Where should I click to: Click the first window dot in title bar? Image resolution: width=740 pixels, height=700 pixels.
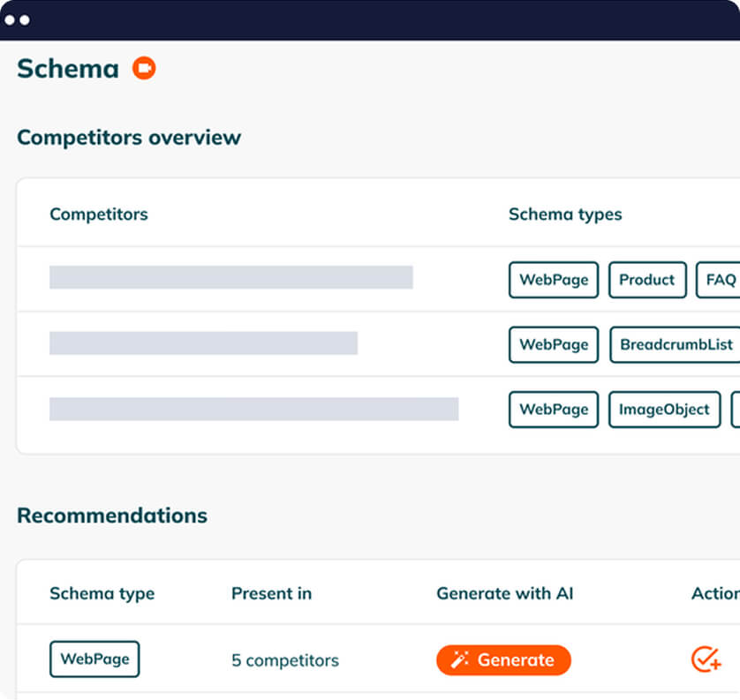tap(10, 19)
